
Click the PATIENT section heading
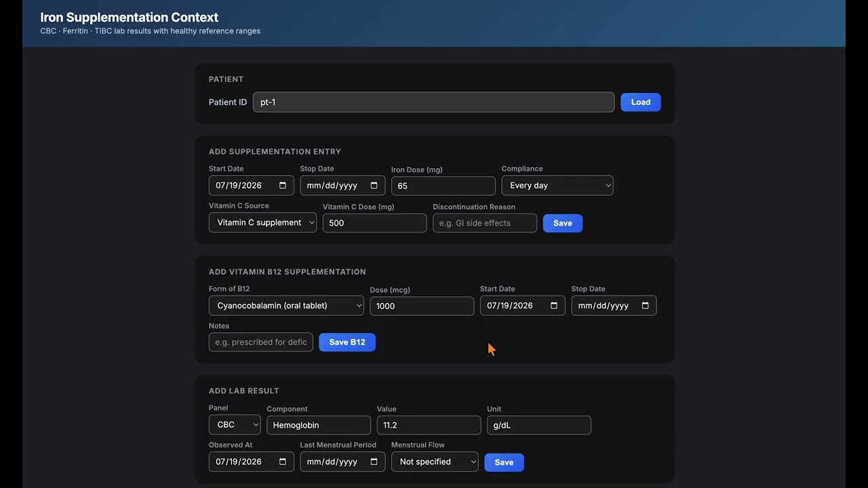[226, 79]
